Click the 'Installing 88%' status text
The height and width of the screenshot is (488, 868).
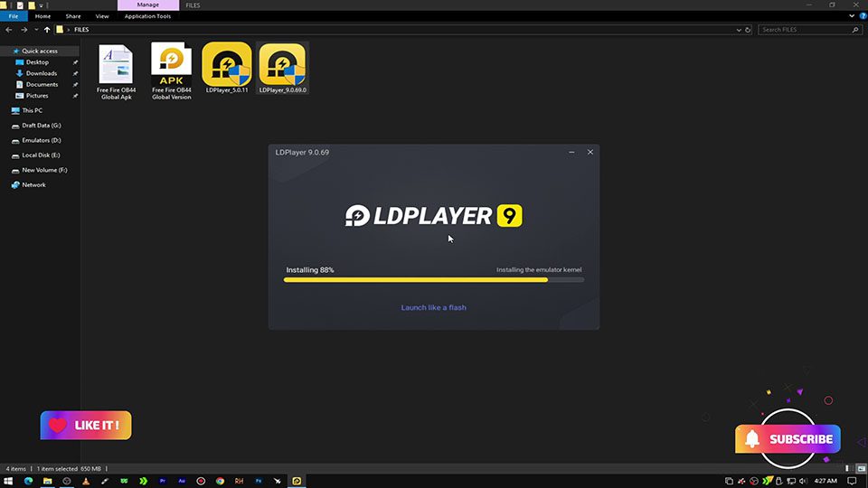(x=310, y=270)
